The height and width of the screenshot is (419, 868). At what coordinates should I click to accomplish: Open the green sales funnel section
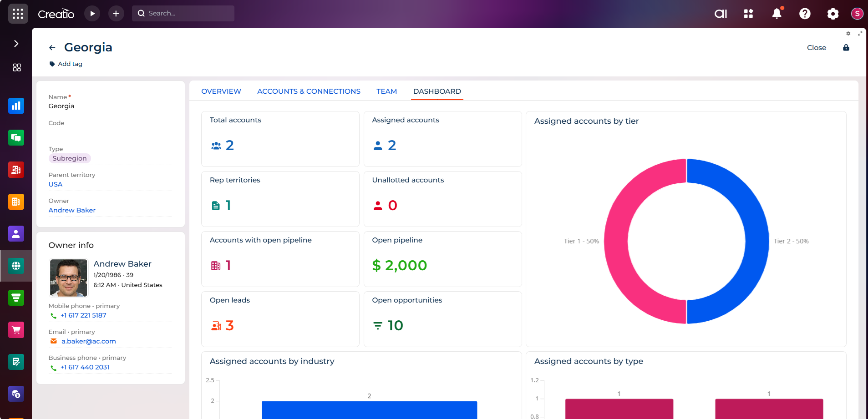coord(16,298)
